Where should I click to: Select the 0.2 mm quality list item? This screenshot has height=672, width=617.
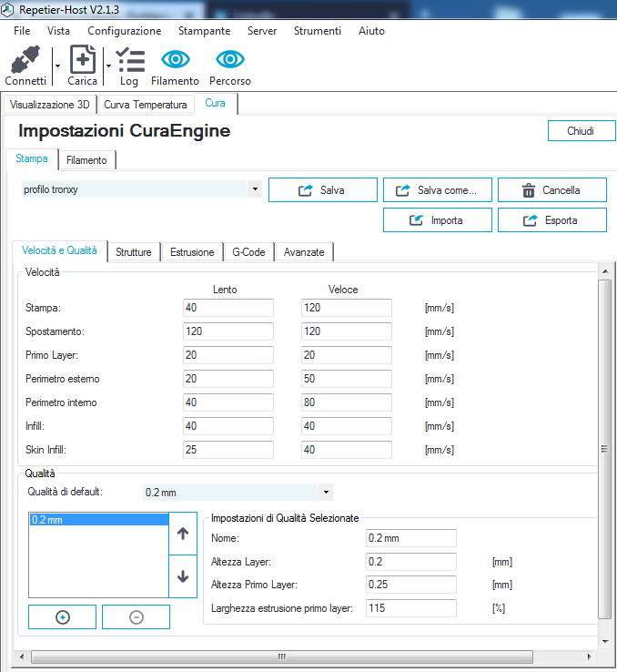[x=99, y=520]
